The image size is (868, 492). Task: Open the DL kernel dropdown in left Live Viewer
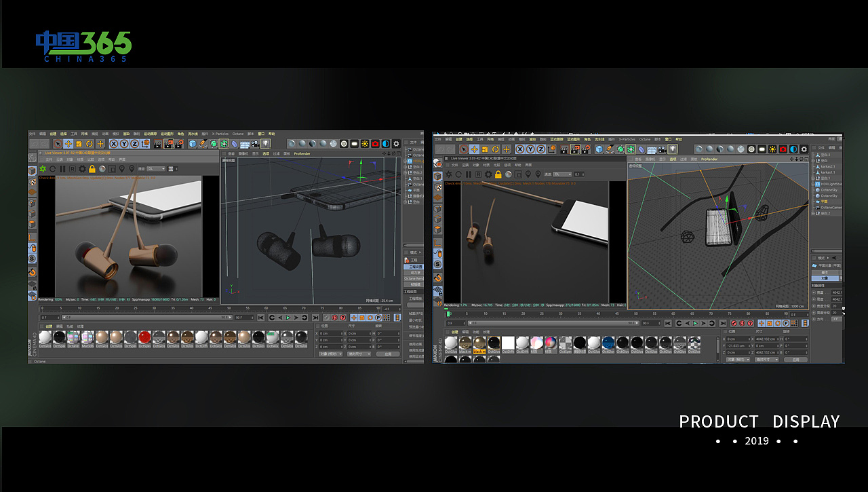(156, 168)
